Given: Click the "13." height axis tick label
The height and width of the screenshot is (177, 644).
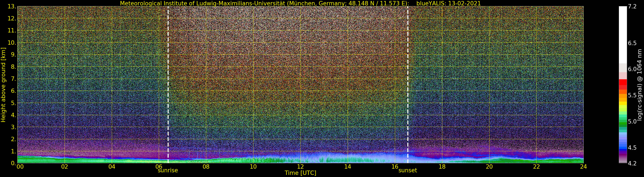Looking at the screenshot, I should click(12, 6).
